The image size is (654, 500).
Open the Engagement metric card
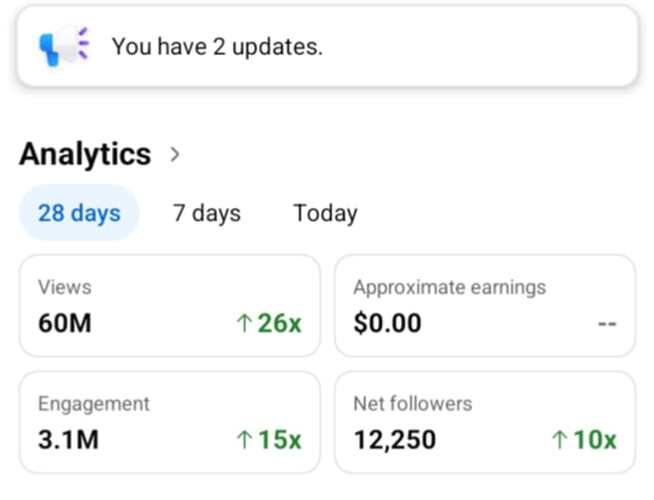click(169, 422)
